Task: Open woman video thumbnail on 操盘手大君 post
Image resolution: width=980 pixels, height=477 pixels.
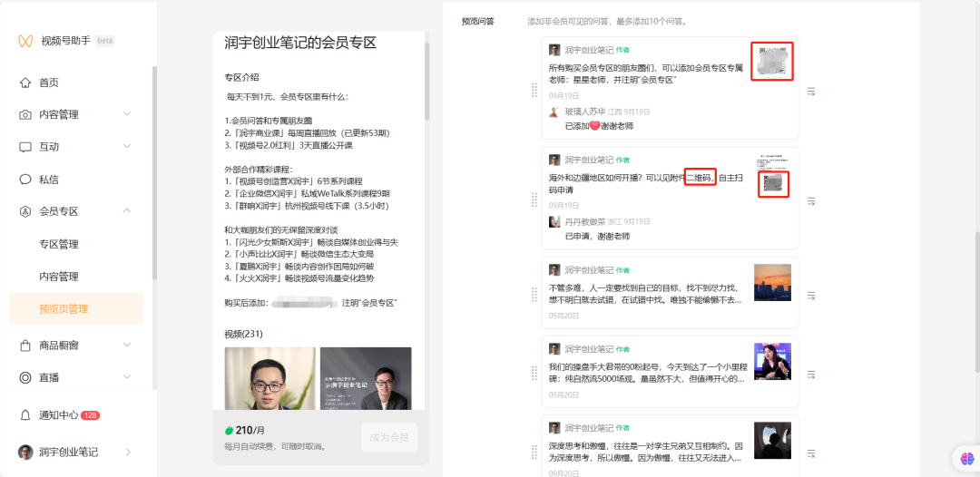Action: pyautogui.click(x=772, y=361)
